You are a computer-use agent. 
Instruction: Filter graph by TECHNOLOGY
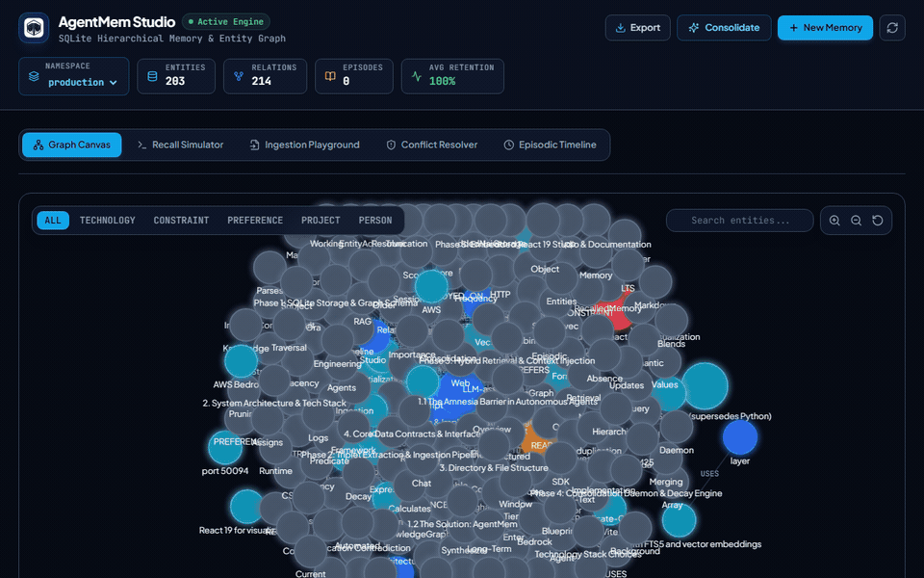click(x=108, y=221)
